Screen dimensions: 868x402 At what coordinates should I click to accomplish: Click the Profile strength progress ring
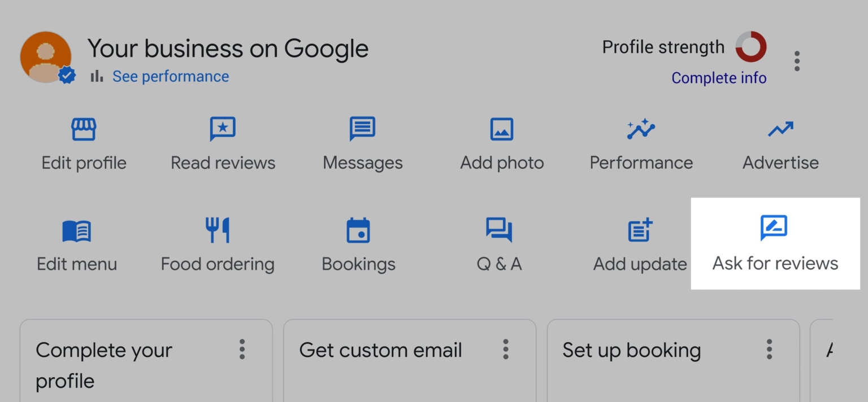(751, 47)
